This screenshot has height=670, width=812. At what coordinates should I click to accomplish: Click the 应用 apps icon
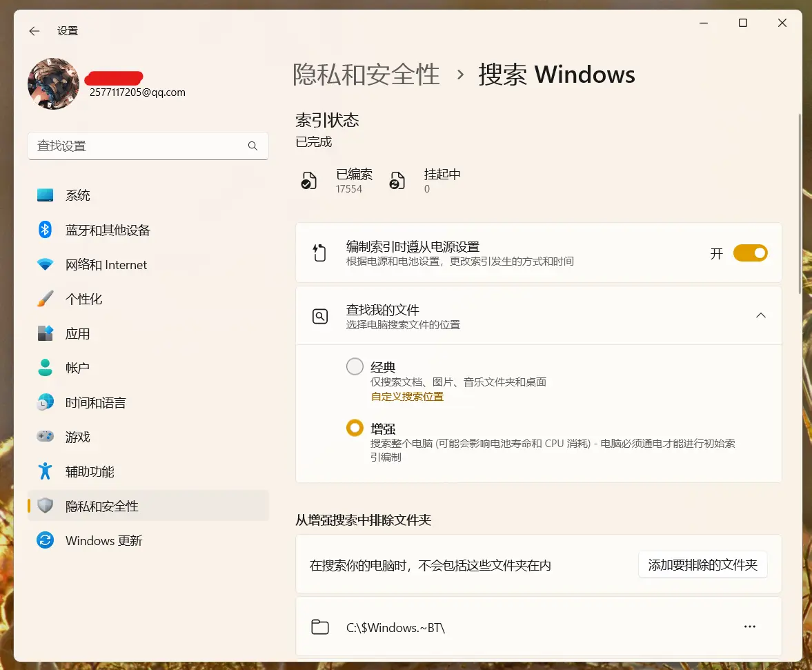[x=45, y=333]
